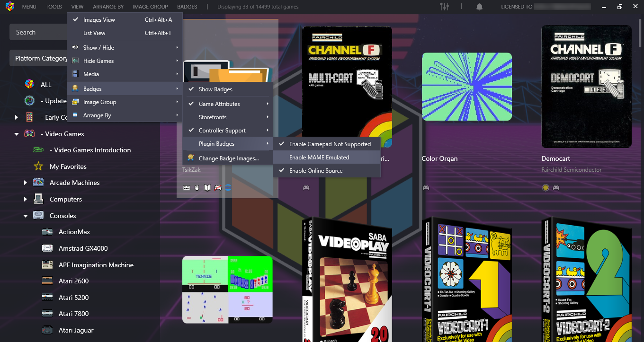
Task: Toggle Controller Support badges
Action: 228,131
